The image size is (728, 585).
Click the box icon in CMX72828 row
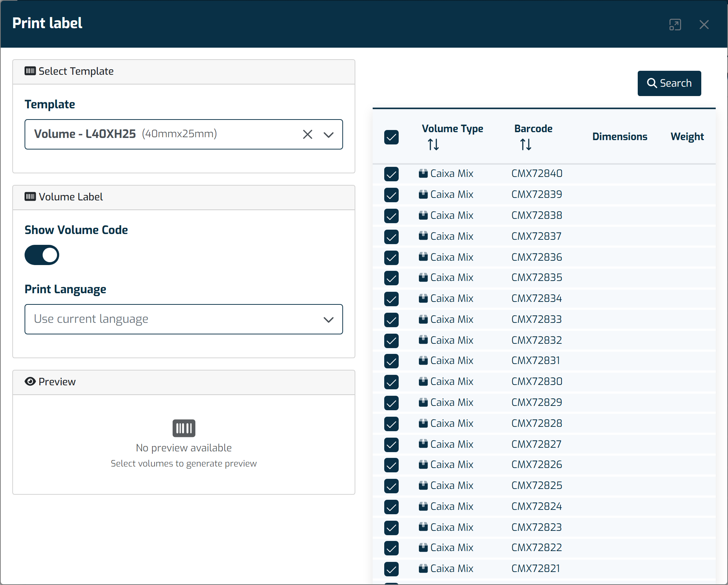pos(423,423)
